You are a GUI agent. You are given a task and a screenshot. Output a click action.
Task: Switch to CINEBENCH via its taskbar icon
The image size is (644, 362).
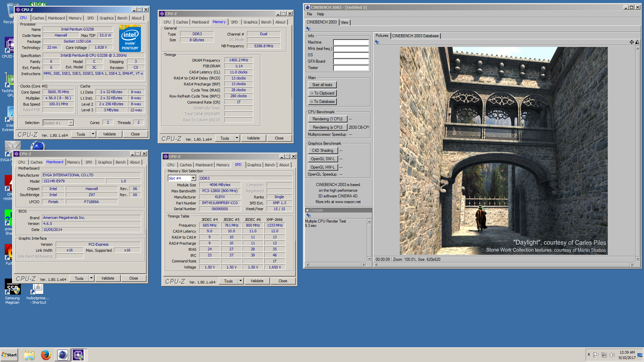[62, 355]
